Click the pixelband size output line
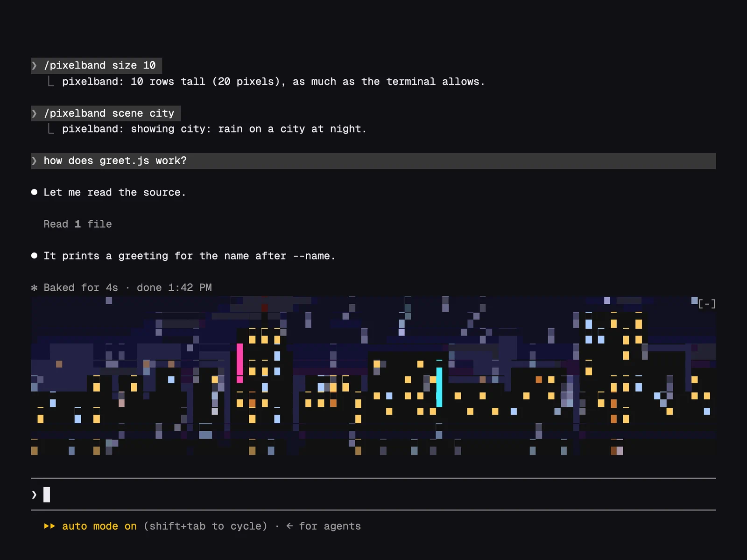 pos(274,82)
